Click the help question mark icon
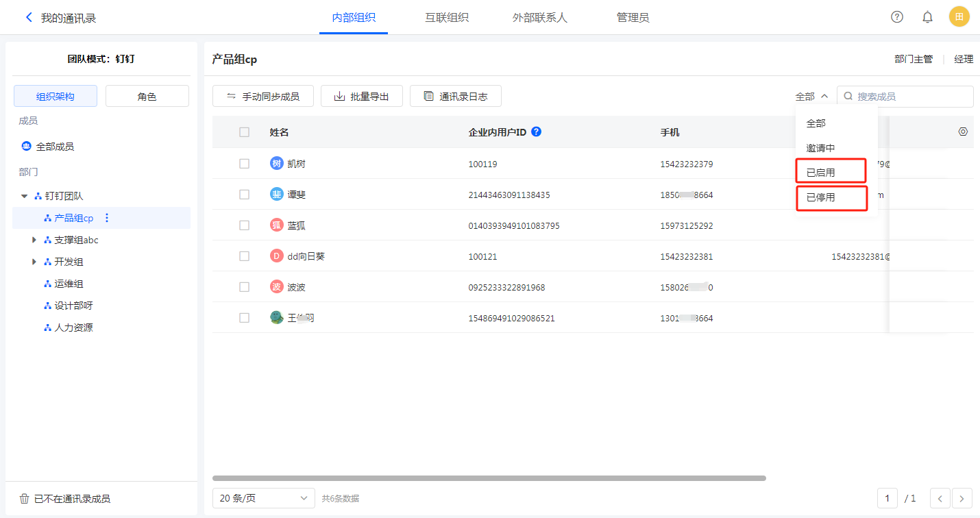Image resolution: width=980 pixels, height=518 pixels. point(896,17)
